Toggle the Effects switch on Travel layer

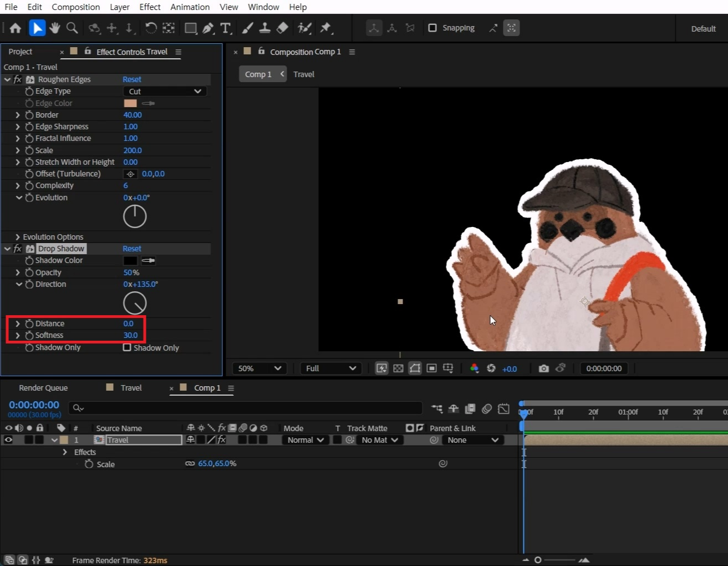[x=222, y=440]
